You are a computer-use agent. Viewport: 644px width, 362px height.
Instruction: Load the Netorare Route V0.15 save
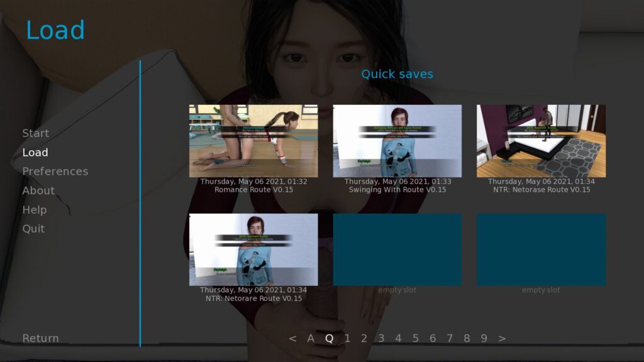pos(253,250)
